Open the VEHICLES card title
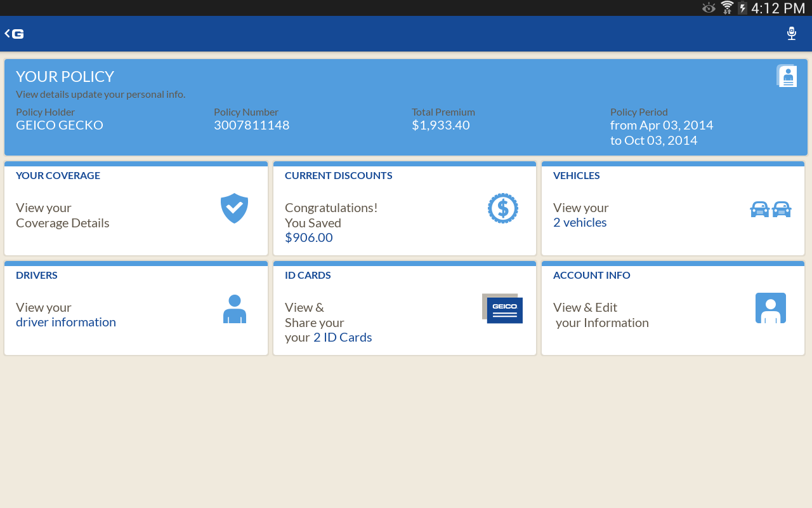812x508 pixels. (x=577, y=175)
